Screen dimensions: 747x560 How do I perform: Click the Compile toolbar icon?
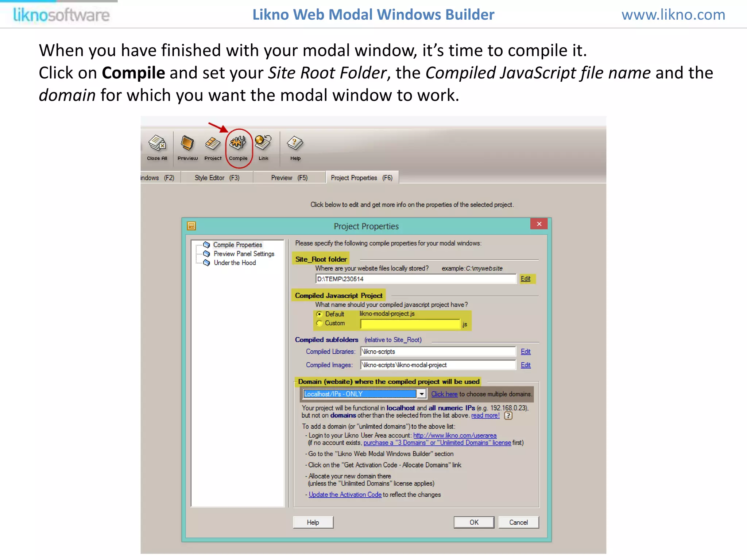[x=238, y=147]
